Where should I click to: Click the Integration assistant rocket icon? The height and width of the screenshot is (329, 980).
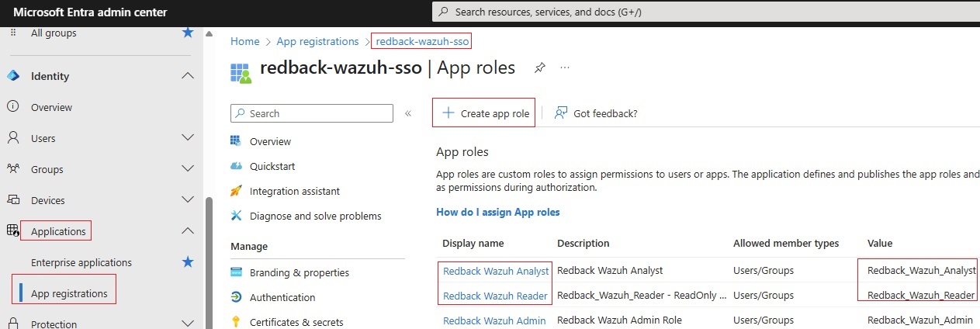click(x=235, y=191)
